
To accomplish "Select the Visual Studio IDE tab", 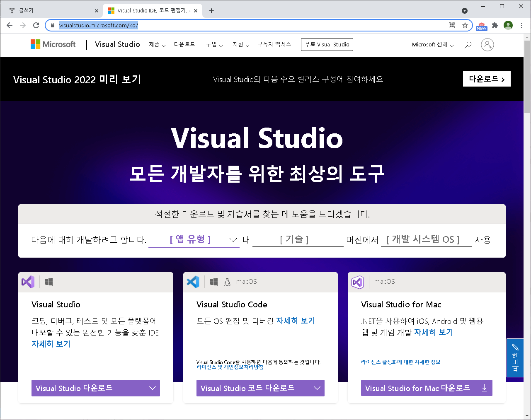I will tap(152, 11).
